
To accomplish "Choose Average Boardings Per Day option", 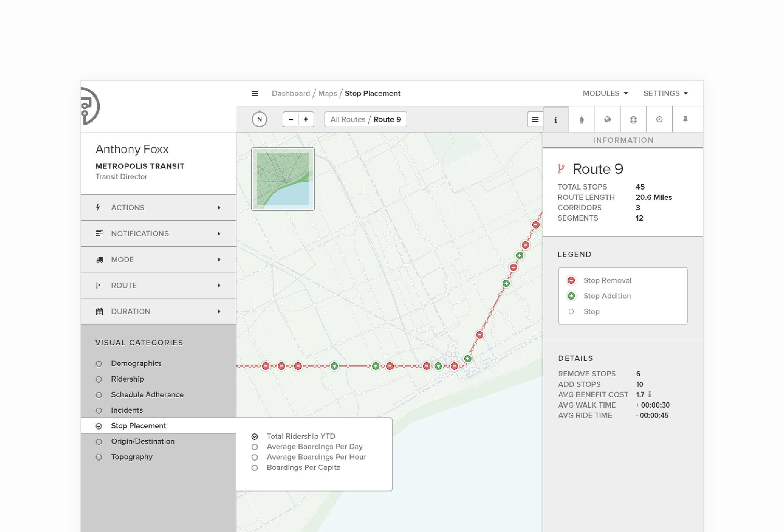I will click(307, 447).
